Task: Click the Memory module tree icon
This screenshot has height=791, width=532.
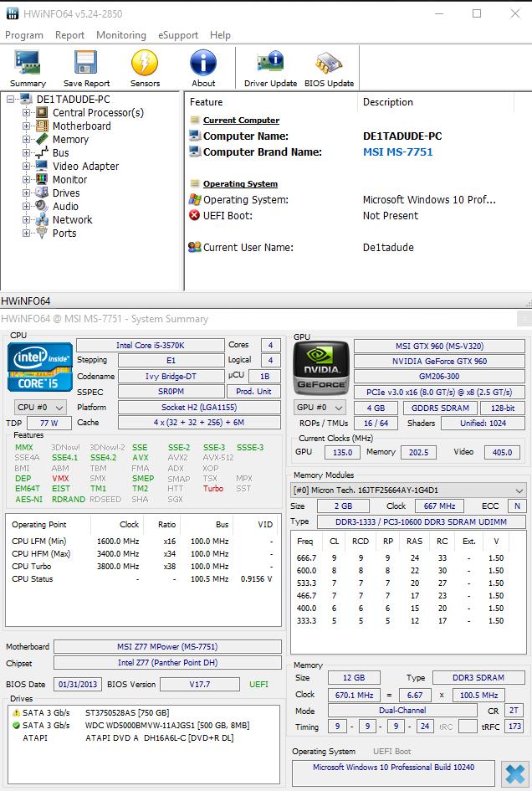Action: pyautogui.click(x=43, y=139)
